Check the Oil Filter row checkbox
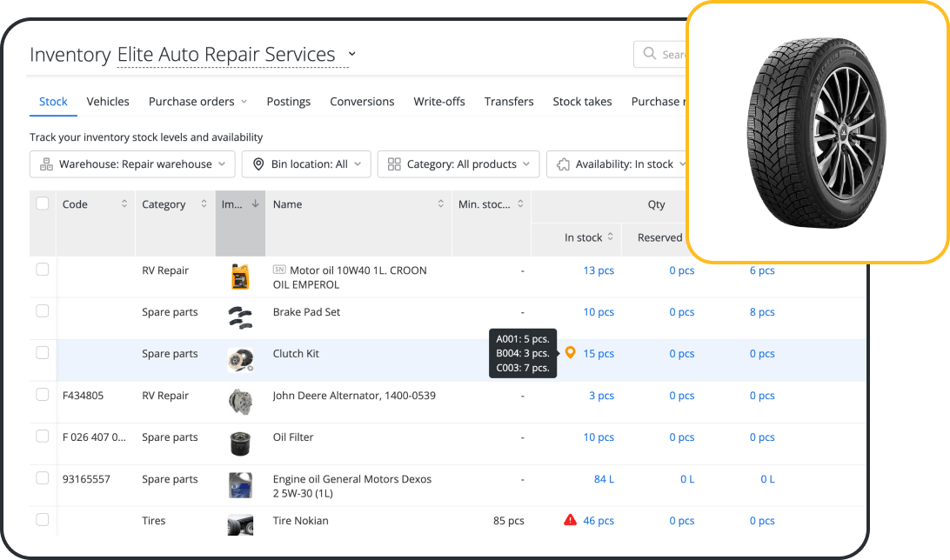Image resolution: width=950 pixels, height=560 pixels. click(42, 436)
